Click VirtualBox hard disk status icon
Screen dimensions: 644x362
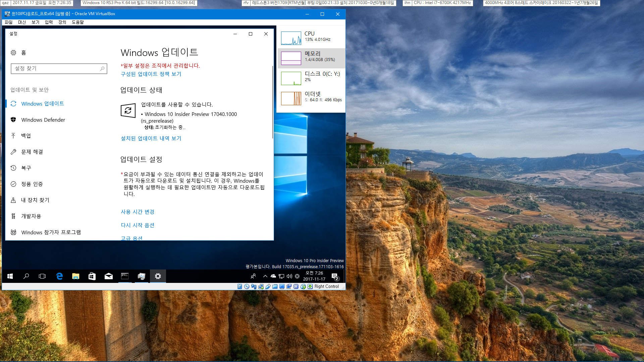pos(239,287)
